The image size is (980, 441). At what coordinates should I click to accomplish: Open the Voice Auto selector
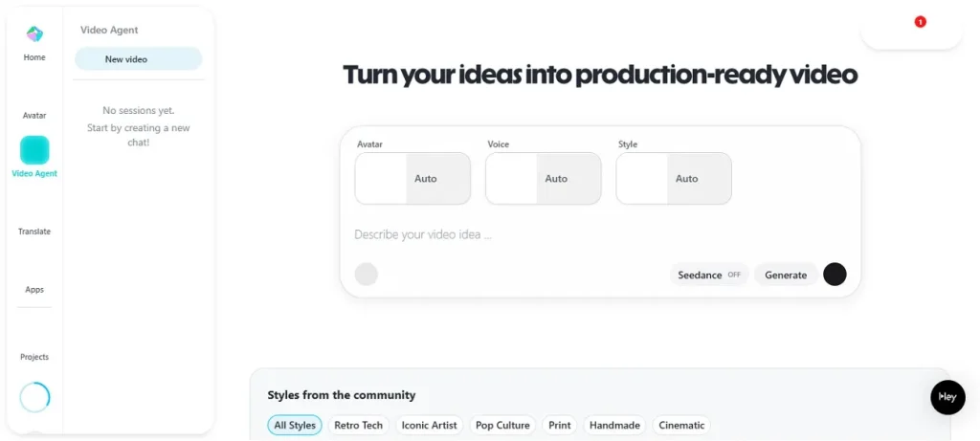point(544,179)
